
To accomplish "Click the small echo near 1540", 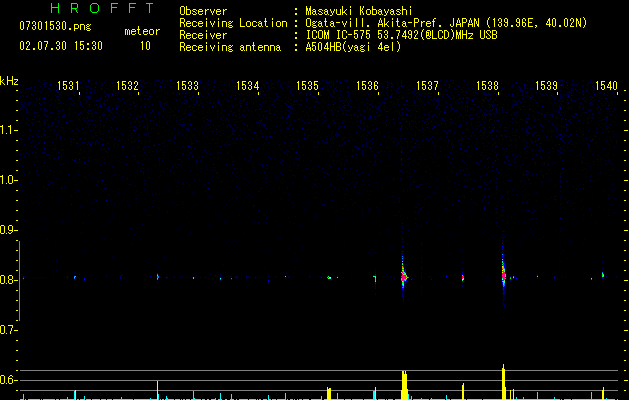I will pyautogui.click(x=603, y=275).
